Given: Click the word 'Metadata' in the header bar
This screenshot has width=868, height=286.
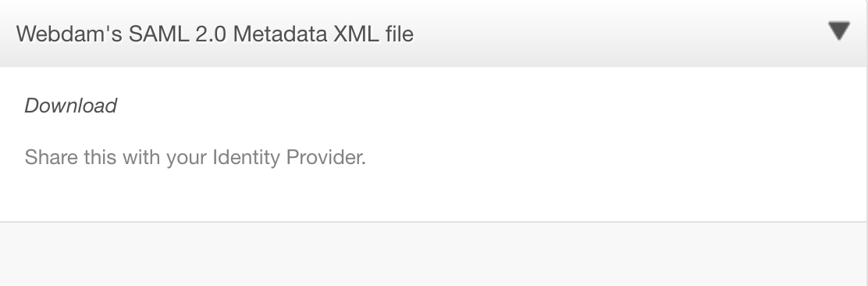Looking at the screenshot, I should click(x=279, y=34).
